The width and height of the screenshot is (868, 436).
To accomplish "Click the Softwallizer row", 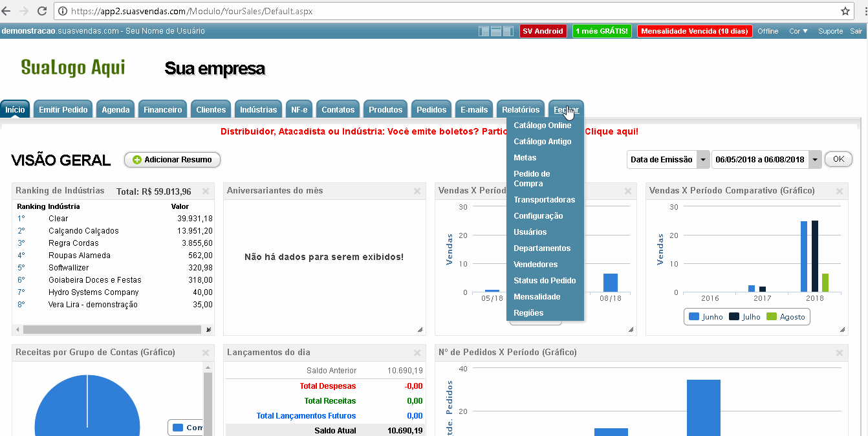I will click(114, 268).
